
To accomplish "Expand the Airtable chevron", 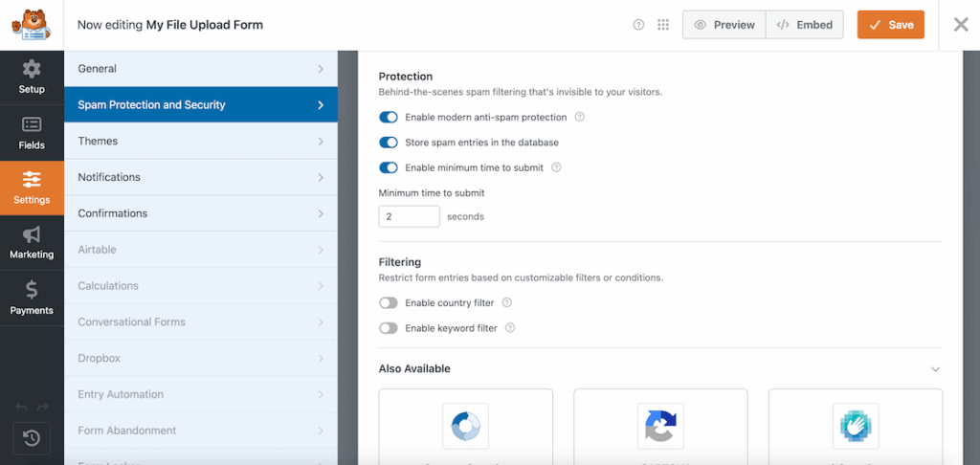I will point(320,250).
